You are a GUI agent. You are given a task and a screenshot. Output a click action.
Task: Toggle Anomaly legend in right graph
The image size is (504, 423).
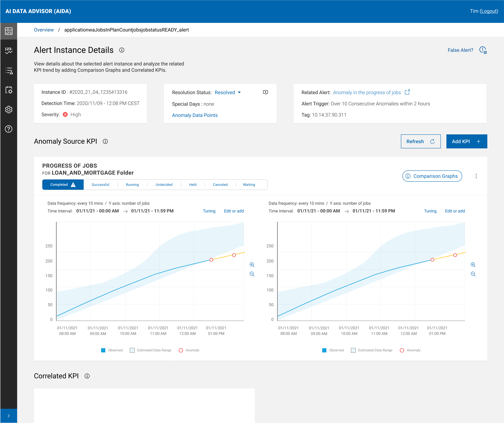point(402,350)
